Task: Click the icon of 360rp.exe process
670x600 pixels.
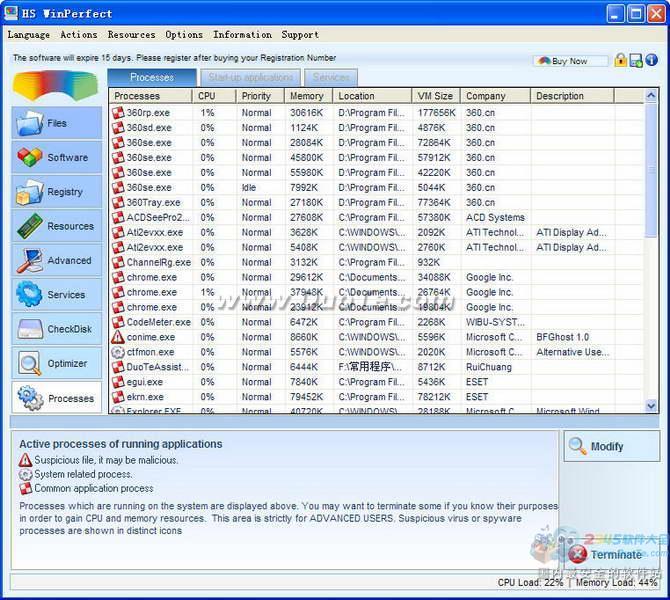Action: coord(118,112)
